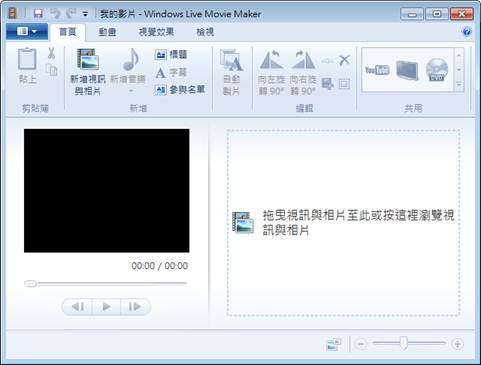Screen dimensions: 481x365
Task: Click the preview seek slider handle
Action: tap(30, 284)
